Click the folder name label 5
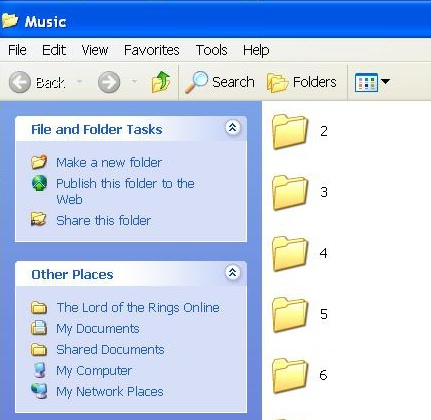Viewport: 431px width, 420px height. coord(324,314)
